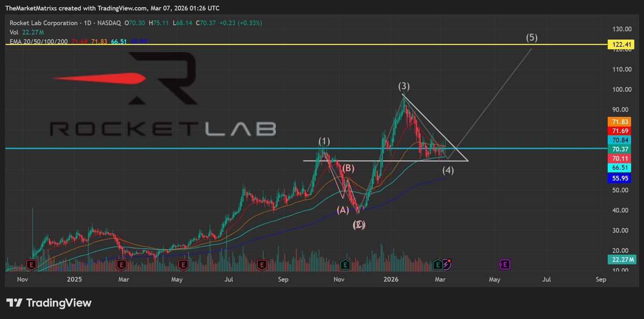Viewport: 644px width, 319px height.
Task: Click the Rocket Lab Corporation symbol title
Action: point(43,24)
